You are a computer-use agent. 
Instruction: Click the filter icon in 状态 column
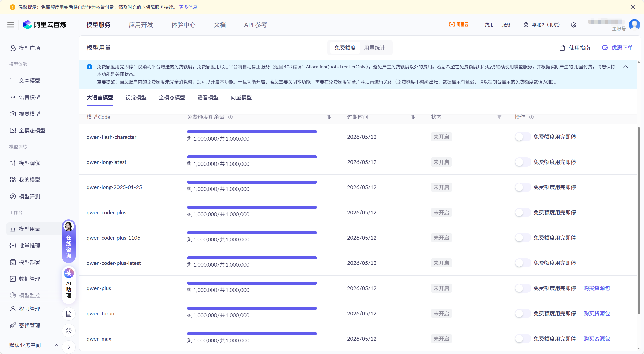pyautogui.click(x=499, y=117)
